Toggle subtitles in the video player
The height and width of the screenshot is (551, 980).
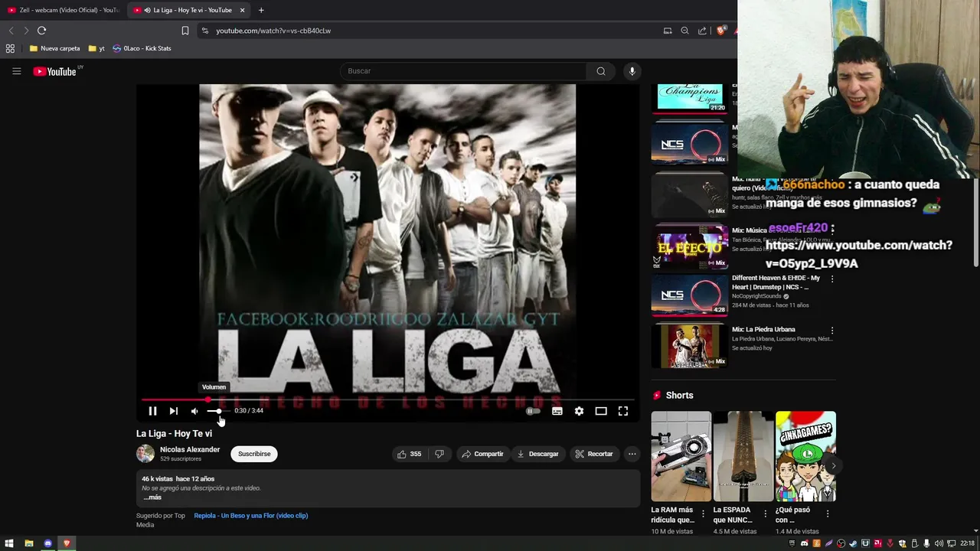click(x=557, y=411)
